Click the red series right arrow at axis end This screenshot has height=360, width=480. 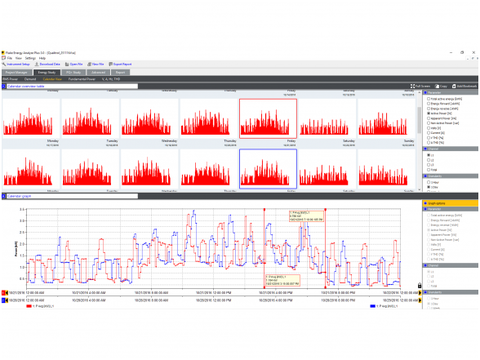click(x=420, y=293)
